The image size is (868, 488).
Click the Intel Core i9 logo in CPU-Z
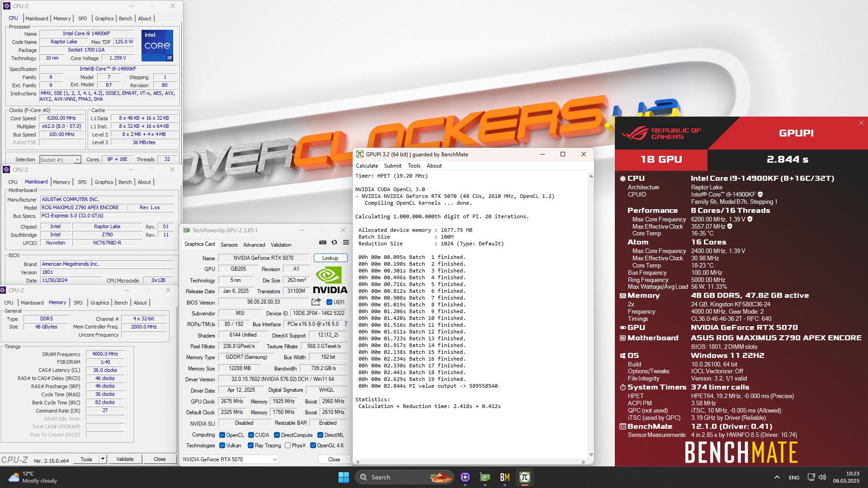click(x=157, y=46)
